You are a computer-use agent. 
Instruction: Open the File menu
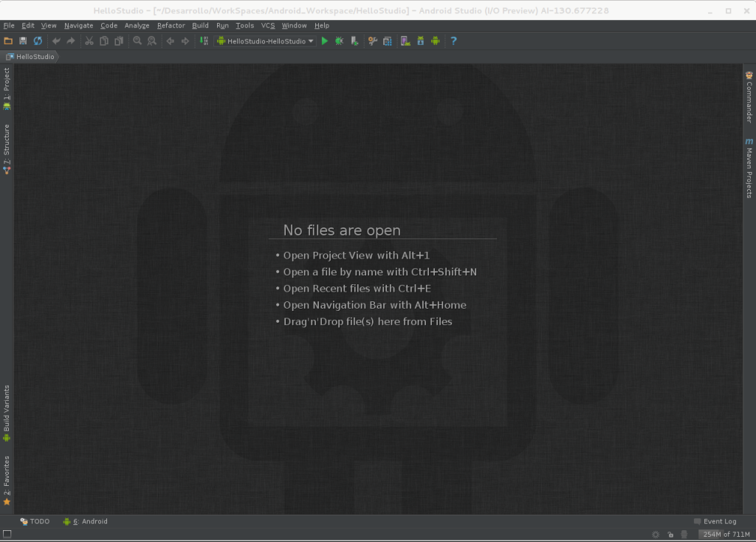[x=9, y=26]
